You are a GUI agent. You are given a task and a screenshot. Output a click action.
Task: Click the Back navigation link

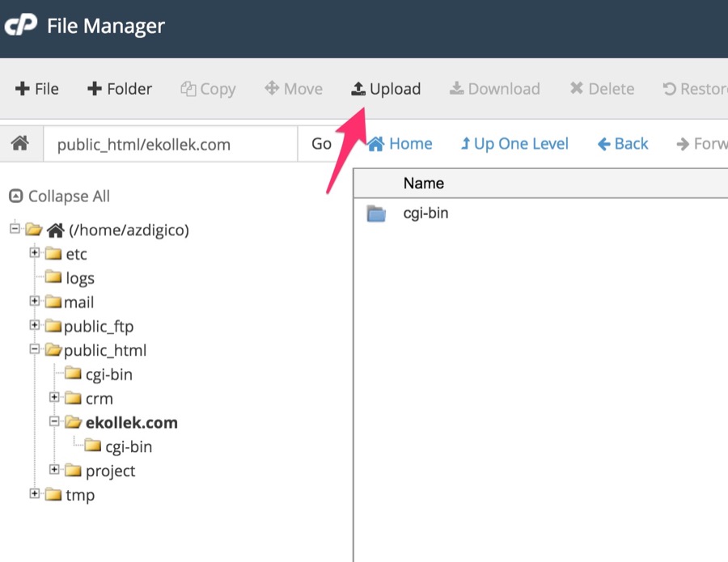623,144
